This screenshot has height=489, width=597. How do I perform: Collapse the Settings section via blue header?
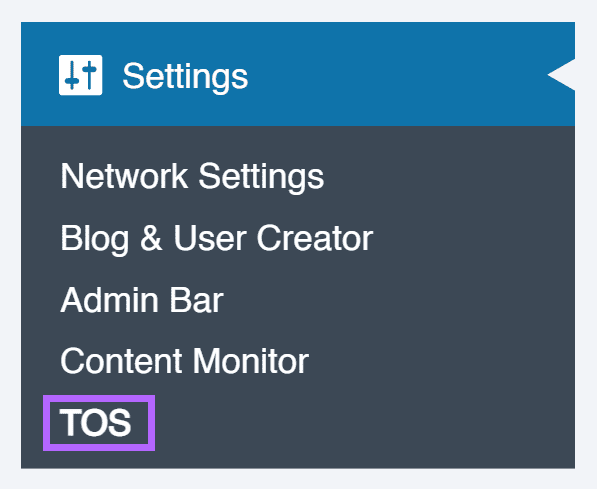298,74
